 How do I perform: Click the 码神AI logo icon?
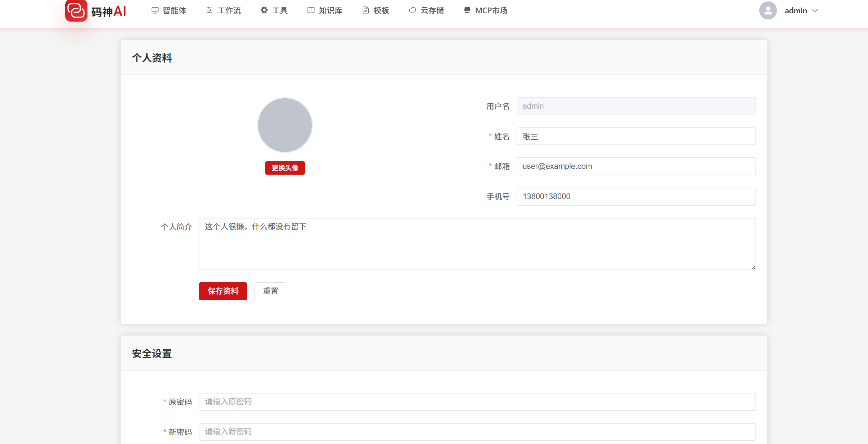point(76,10)
